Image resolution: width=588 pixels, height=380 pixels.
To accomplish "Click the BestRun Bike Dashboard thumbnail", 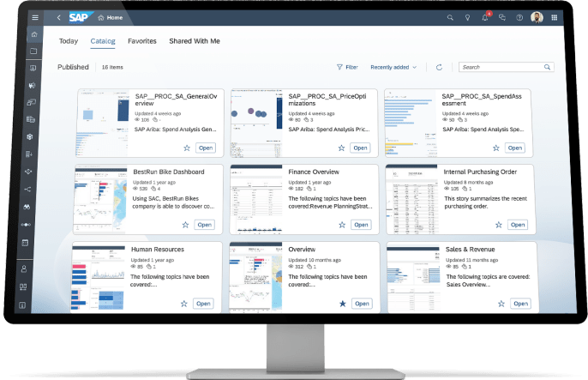I will [x=101, y=199].
